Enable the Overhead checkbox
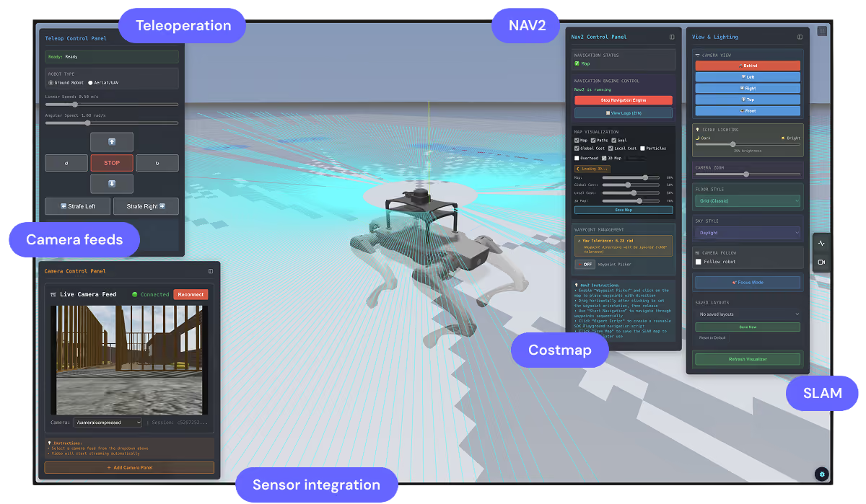The image size is (866, 504). (577, 157)
